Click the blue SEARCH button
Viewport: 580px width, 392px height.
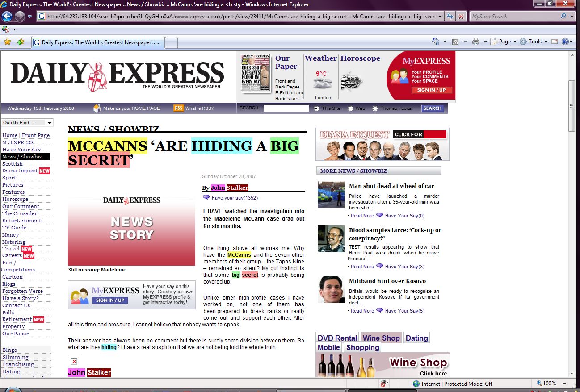(x=432, y=108)
